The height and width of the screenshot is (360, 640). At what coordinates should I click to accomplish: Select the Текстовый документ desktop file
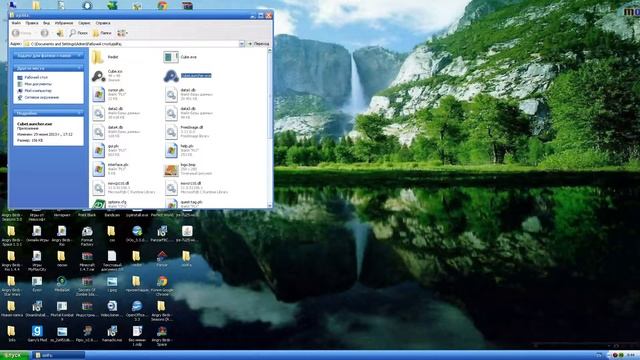pyautogui.click(x=112, y=261)
